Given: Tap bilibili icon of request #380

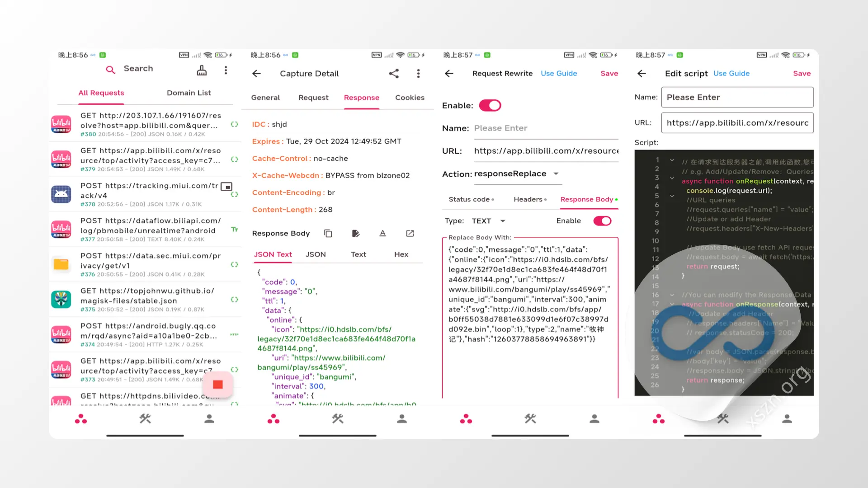Looking at the screenshot, I should tap(61, 124).
